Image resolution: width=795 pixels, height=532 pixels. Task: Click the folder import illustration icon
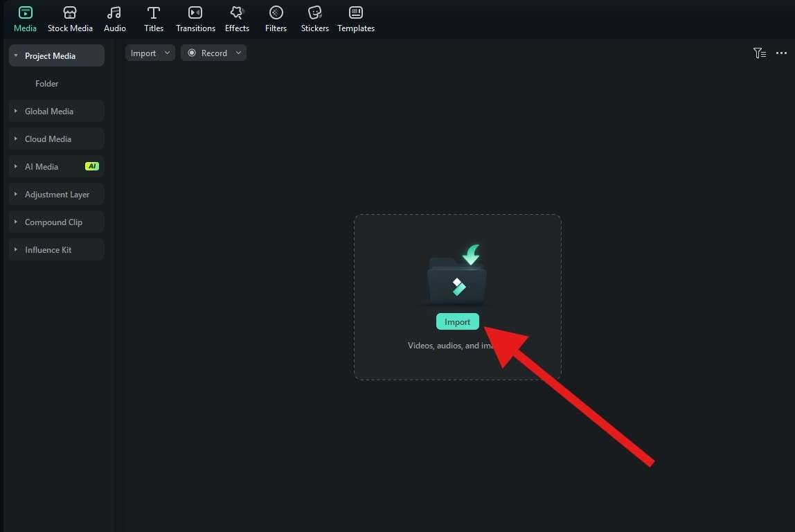(x=457, y=274)
